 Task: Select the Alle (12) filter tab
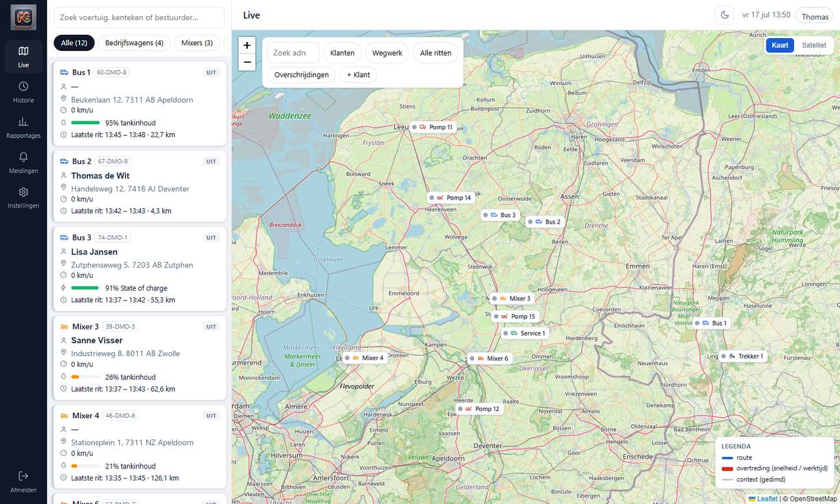tap(74, 43)
